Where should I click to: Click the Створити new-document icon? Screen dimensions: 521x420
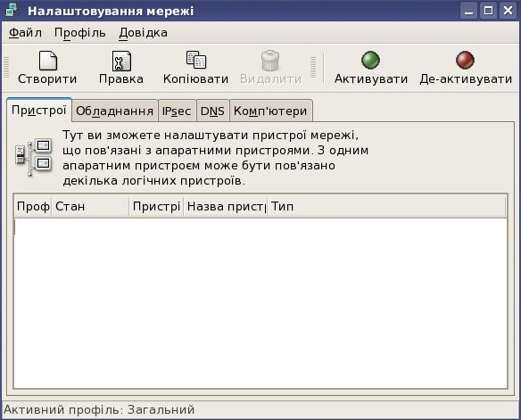point(48,61)
